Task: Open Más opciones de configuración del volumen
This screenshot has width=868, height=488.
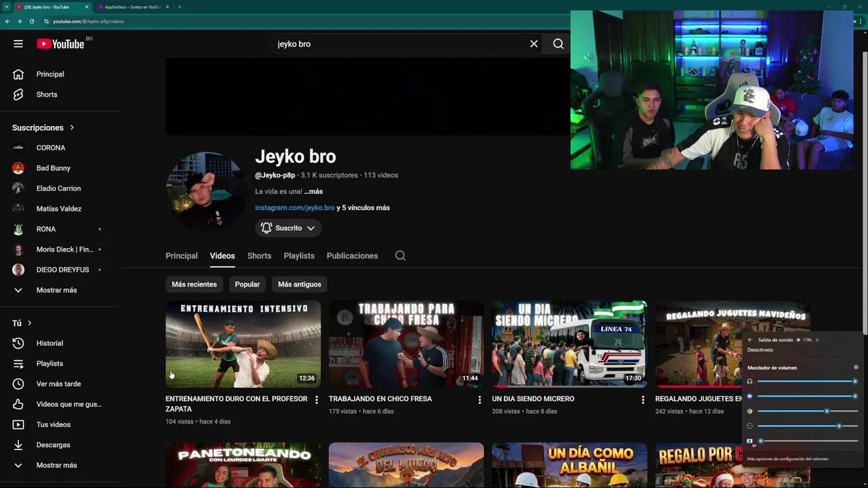Action: (x=787, y=459)
